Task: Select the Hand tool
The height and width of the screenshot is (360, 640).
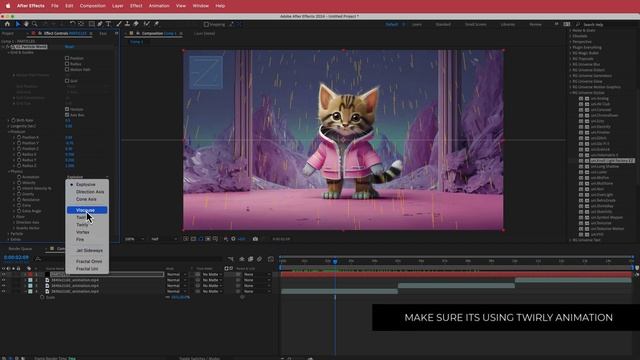Action: click(x=26, y=24)
